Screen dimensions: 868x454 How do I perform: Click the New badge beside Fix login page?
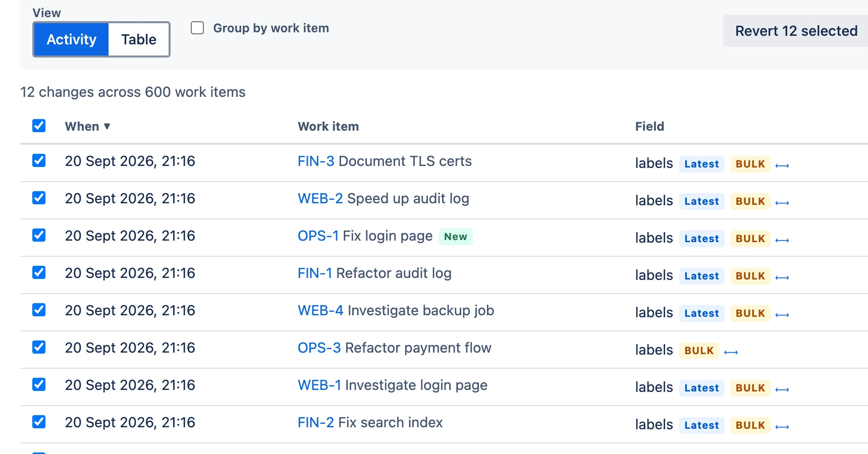click(456, 237)
